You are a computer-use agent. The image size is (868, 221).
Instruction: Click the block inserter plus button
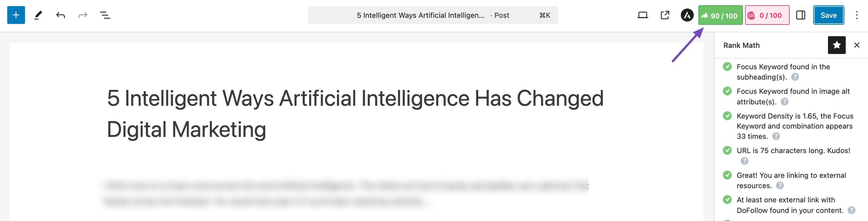point(16,15)
